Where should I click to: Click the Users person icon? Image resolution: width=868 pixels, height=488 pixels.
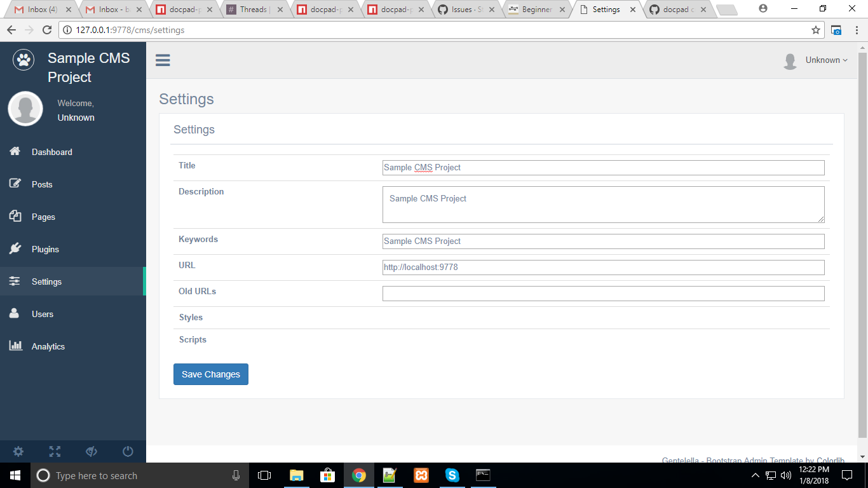click(15, 313)
